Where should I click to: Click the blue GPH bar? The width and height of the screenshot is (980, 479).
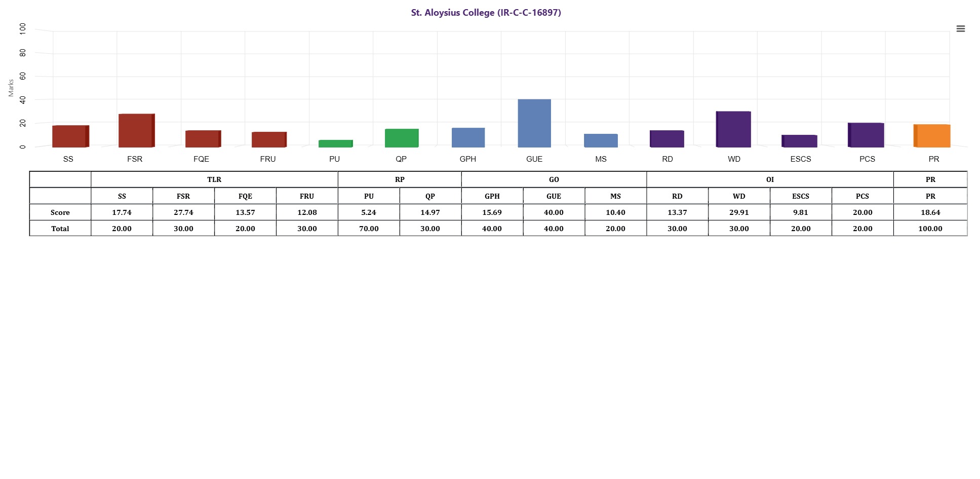pos(468,137)
